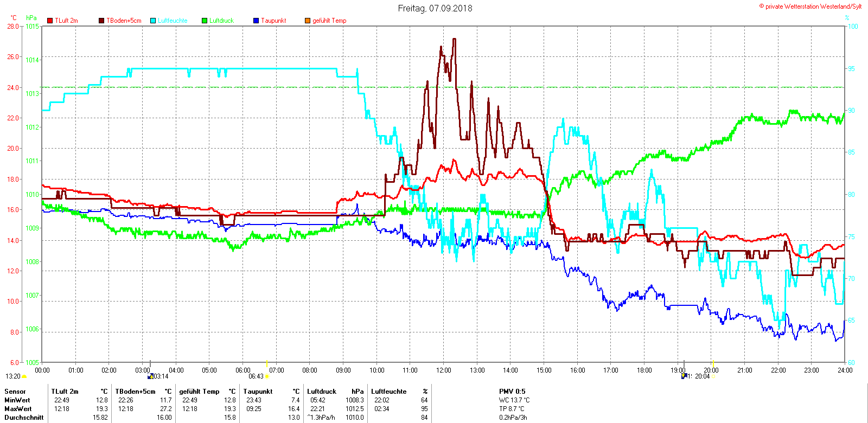Click the cyan Luftfeuchte legend swatch
The height and width of the screenshot is (423, 868).
click(153, 21)
